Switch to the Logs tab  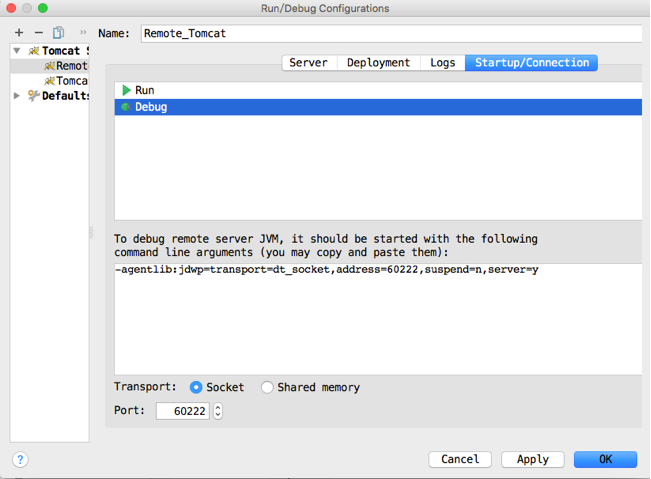click(x=442, y=62)
